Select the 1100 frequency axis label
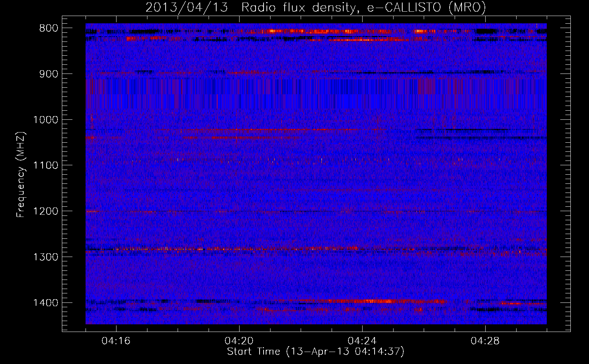 tap(46, 166)
